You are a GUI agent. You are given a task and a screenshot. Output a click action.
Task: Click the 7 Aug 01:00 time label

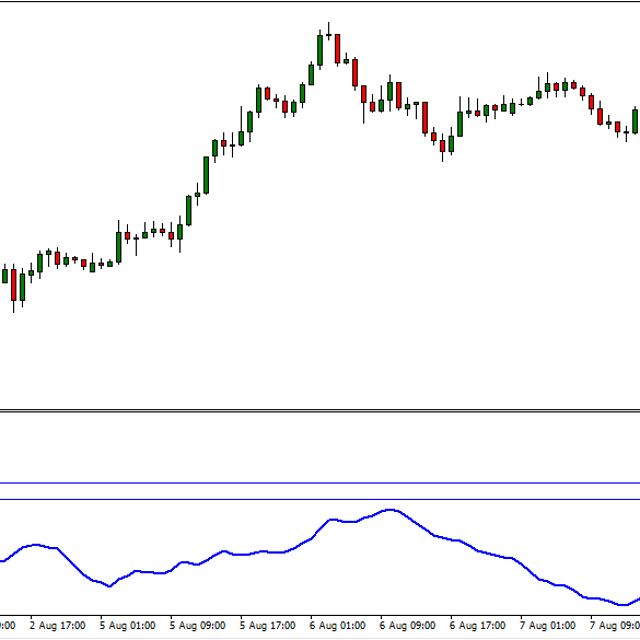tap(547, 627)
